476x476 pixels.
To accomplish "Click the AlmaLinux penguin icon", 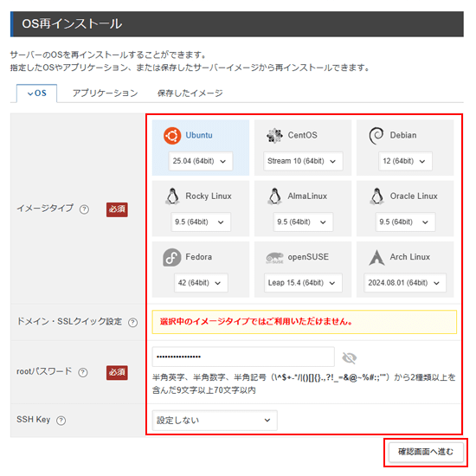I will coord(274,196).
